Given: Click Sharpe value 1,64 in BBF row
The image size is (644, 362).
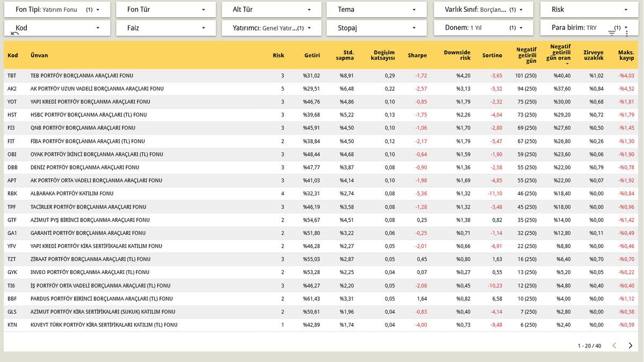Looking at the screenshot, I should point(422,299).
